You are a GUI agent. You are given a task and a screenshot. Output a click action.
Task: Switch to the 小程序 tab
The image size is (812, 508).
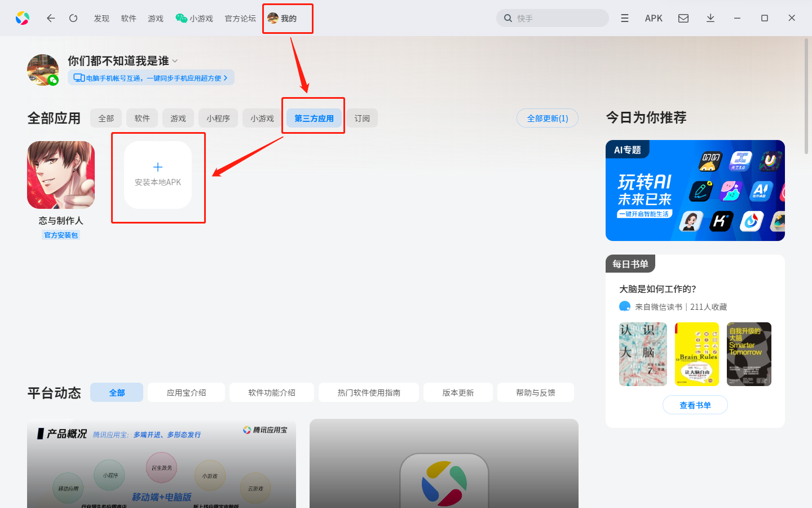[x=218, y=117]
